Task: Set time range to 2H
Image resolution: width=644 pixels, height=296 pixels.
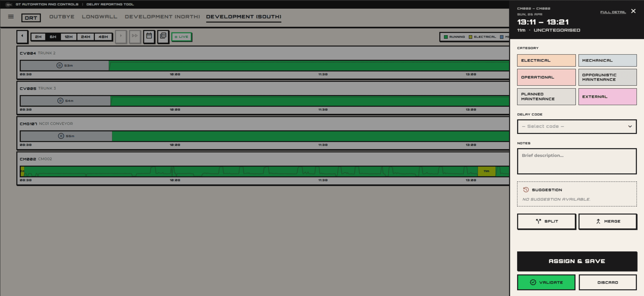Action: [x=38, y=37]
